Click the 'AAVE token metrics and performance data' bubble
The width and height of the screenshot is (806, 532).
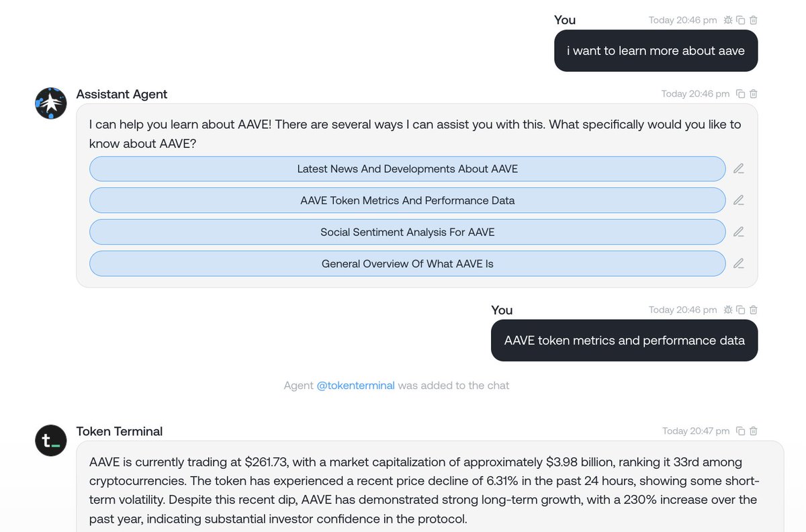624,341
